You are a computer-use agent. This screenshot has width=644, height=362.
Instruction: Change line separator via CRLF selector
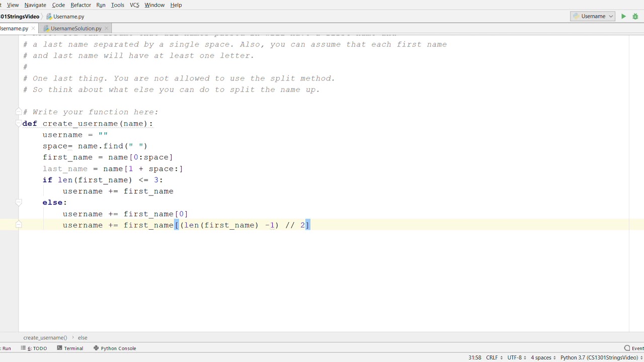pyautogui.click(x=494, y=357)
